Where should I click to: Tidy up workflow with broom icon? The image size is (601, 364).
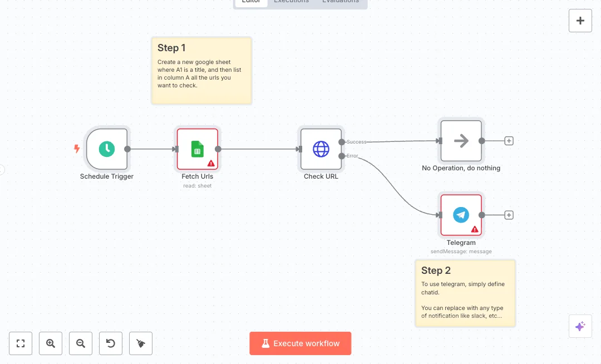[141, 343]
